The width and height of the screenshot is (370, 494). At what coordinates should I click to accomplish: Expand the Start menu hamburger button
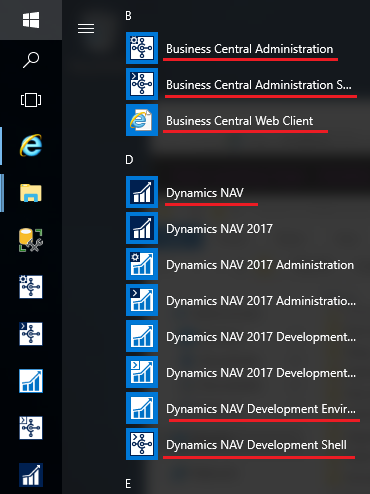pos(86,28)
